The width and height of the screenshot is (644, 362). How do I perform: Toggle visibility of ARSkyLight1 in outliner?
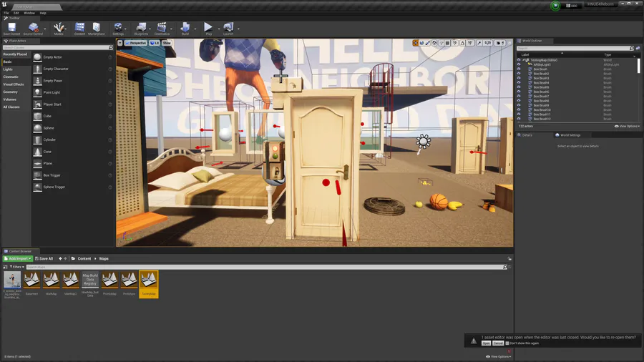pyautogui.click(x=519, y=64)
